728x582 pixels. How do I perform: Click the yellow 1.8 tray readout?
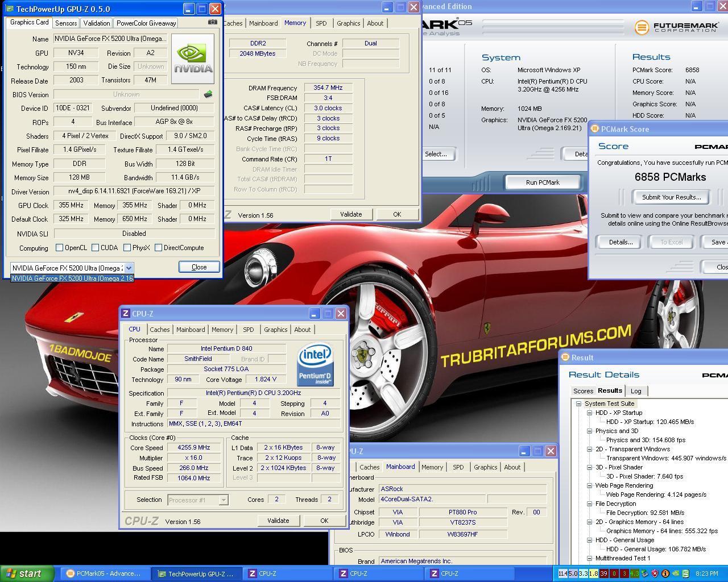[x=593, y=573]
